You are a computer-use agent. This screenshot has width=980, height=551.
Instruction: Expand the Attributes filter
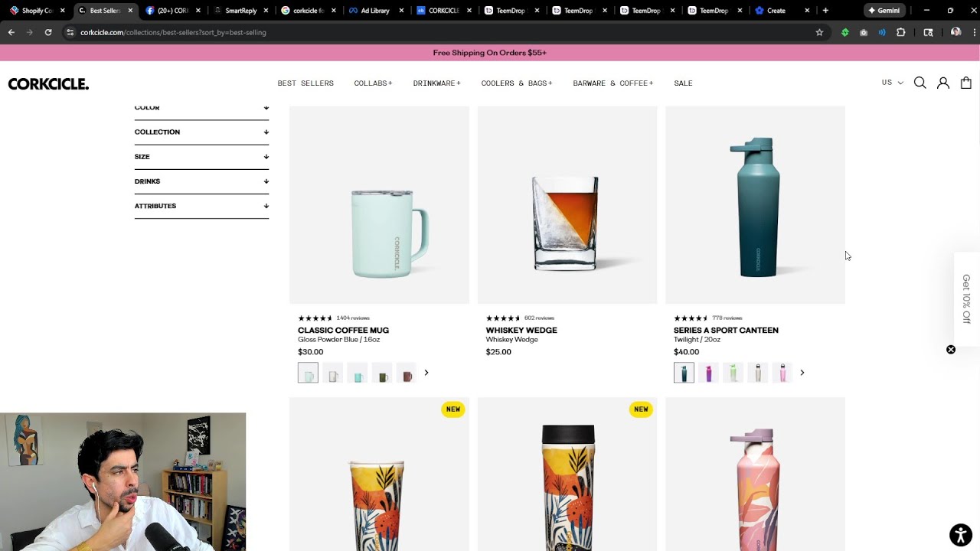201,206
